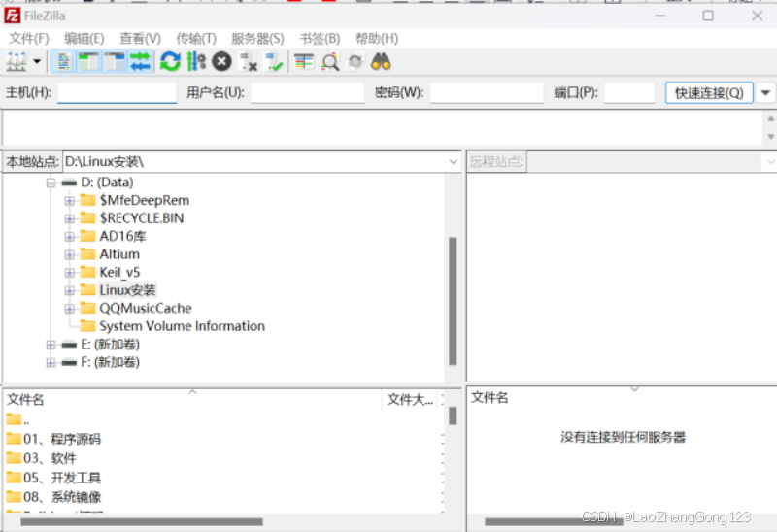Open the 查看(V) menu
Viewport: 777px width, 532px height.
click(x=140, y=39)
